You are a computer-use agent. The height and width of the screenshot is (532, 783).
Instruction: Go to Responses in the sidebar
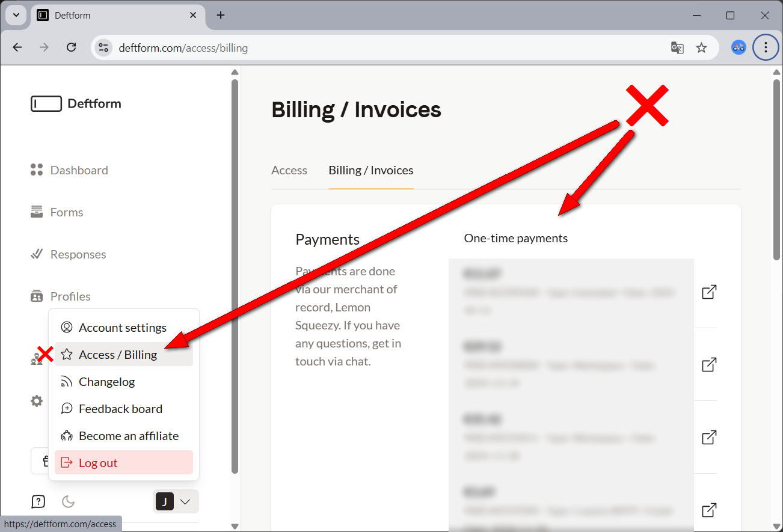coord(68,254)
